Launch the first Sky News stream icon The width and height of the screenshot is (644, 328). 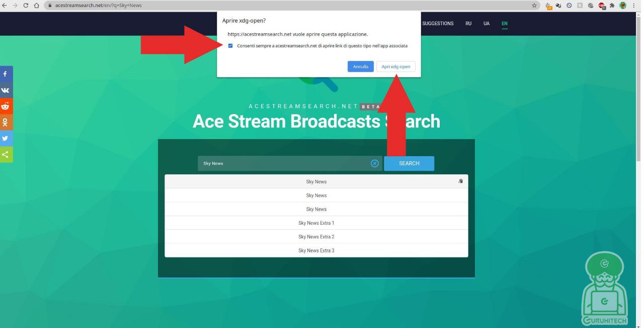(460, 181)
